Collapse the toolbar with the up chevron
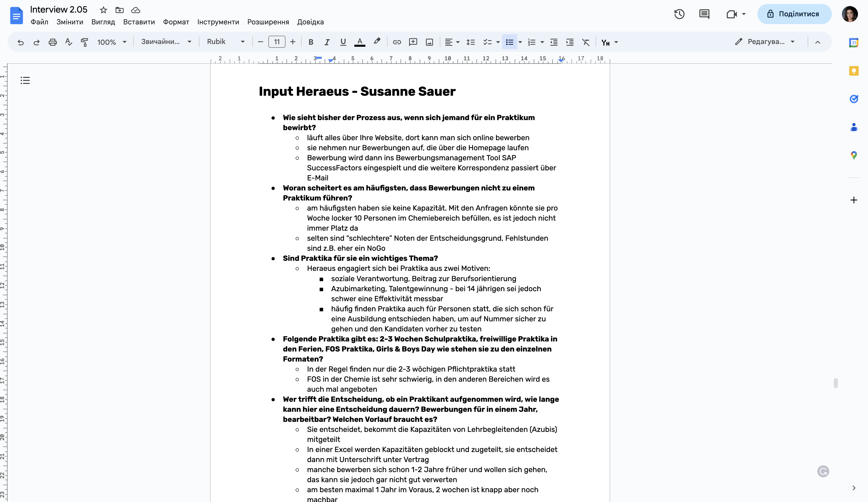The image size is (868, 502). (818, 42)
